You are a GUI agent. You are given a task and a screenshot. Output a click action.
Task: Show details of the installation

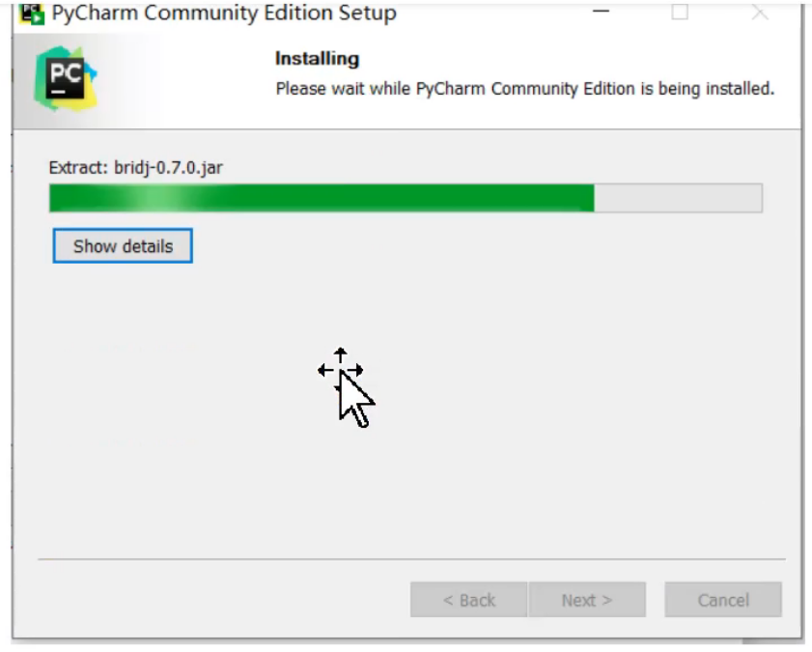(123, 245)
